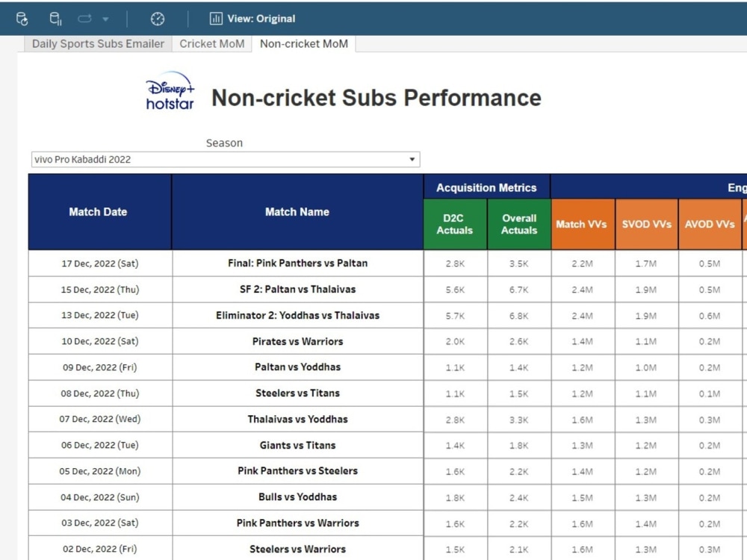Expand the Season selector arrow
This screenshot has height=560, width=747.
point(412,159)
